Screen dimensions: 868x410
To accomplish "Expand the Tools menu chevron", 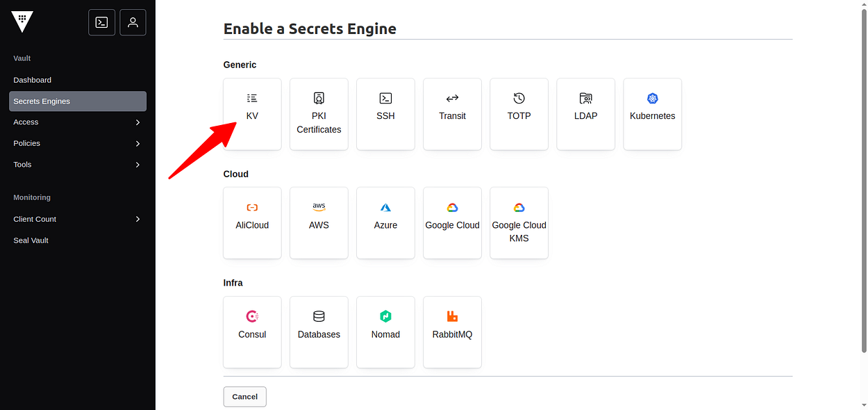I will point(137,165).
